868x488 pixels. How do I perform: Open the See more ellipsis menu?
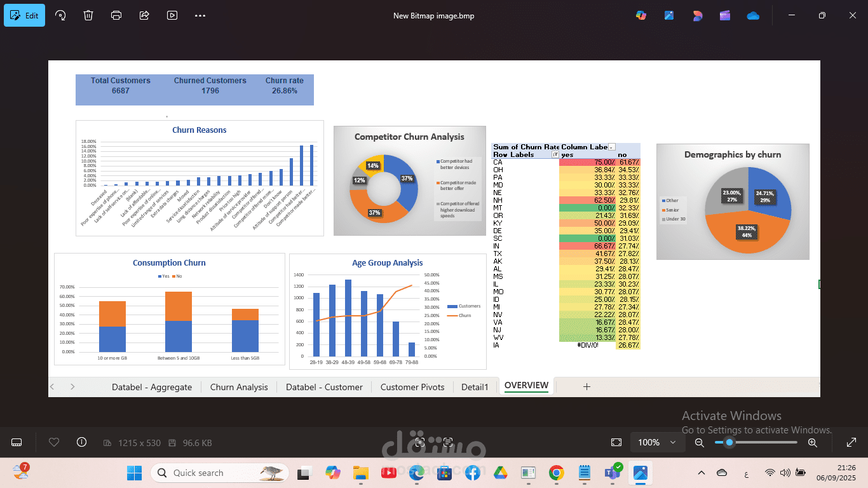(200, 15)
